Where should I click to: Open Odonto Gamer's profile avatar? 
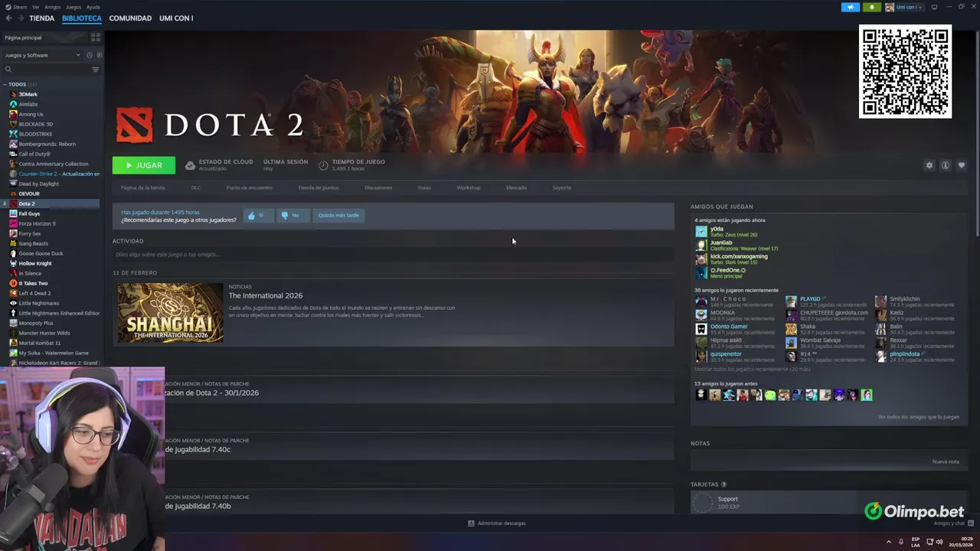[701, 329]
